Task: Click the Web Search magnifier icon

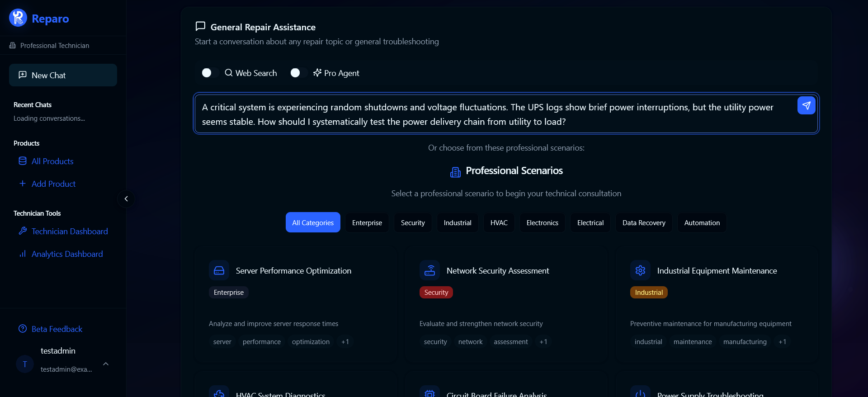Action: click(x=229, y=73)
